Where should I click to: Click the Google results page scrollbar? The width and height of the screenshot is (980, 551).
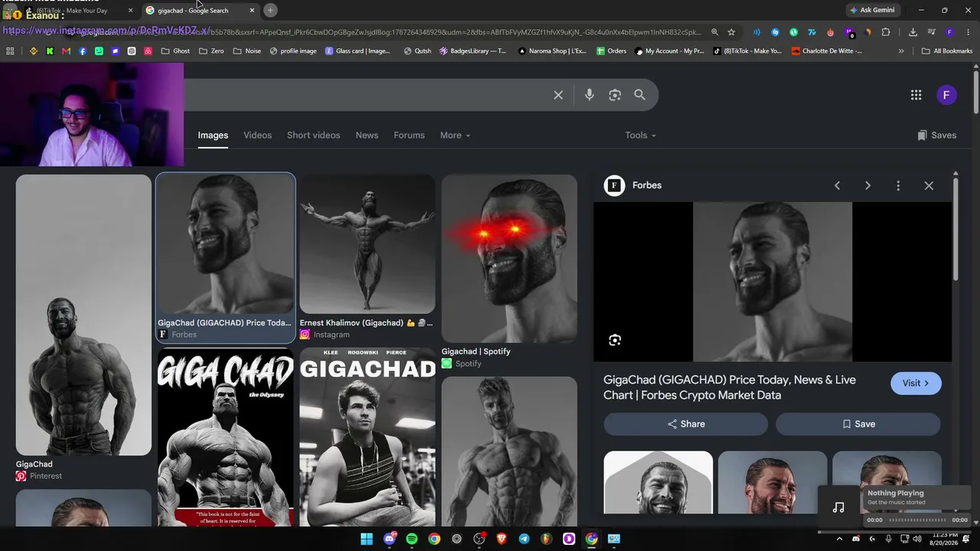(976, 92)
